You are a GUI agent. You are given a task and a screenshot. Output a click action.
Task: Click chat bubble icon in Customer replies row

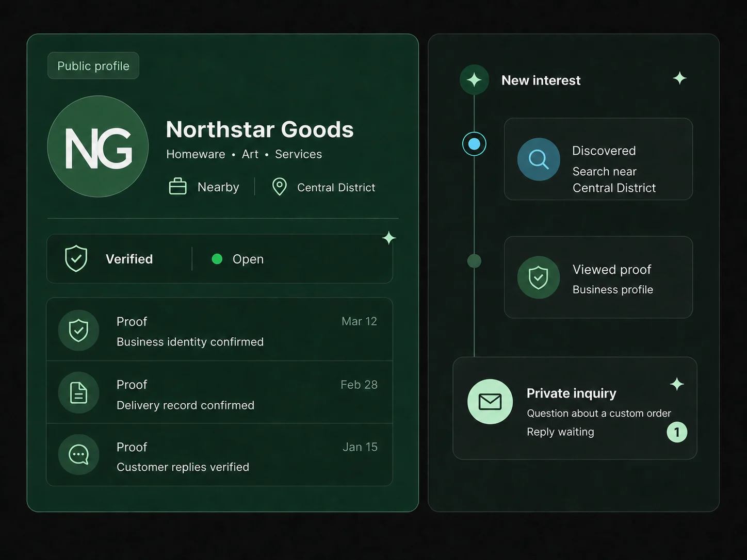[78, 455]
